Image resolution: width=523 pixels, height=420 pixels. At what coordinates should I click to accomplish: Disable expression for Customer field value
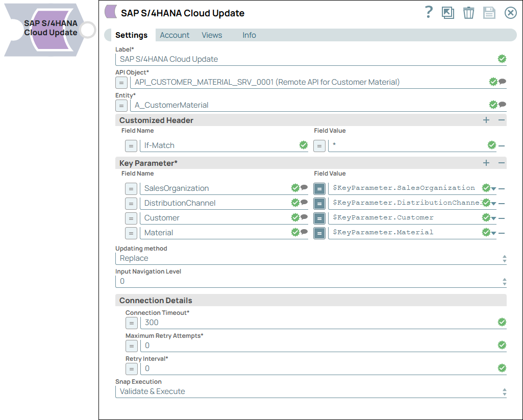pos(319,218)
